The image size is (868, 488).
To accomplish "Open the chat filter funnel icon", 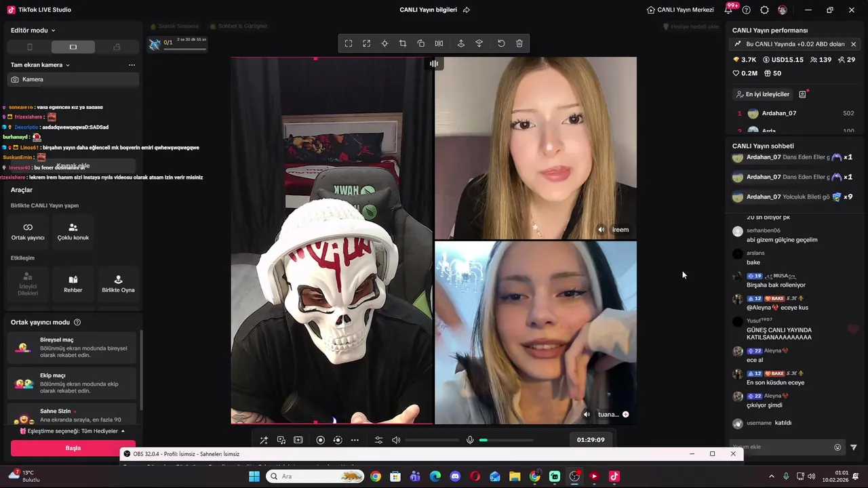I will (x=854, y=447).
